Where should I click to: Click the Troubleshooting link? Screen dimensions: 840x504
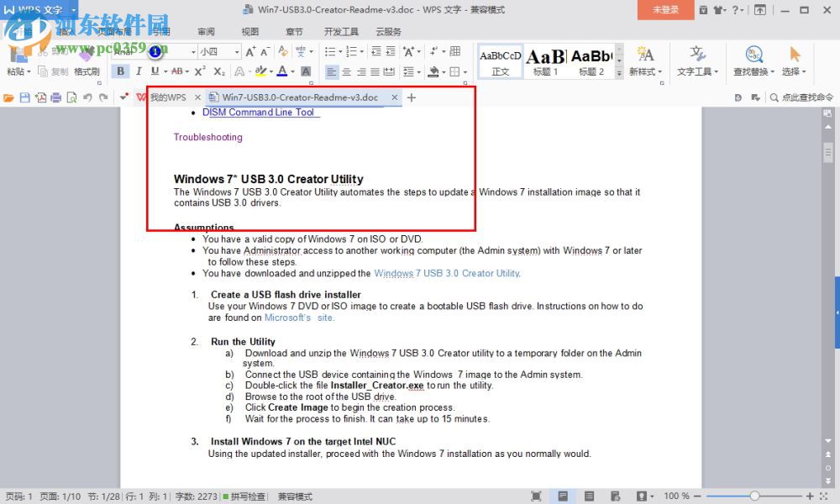coord(207,137)
